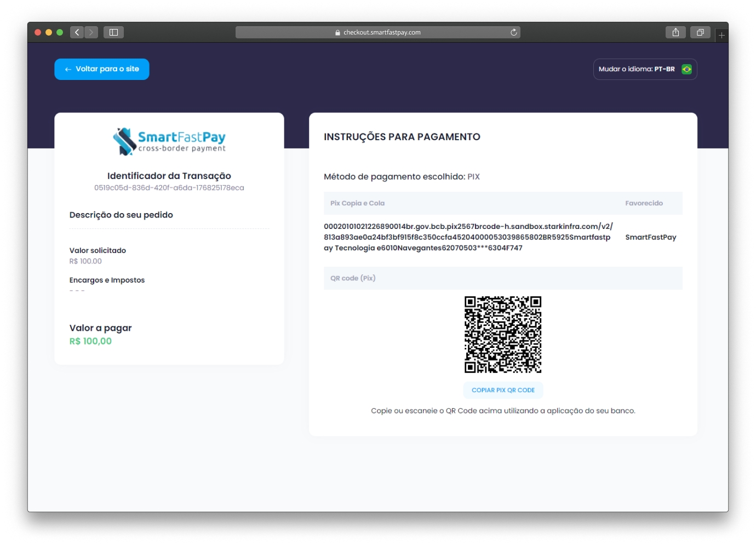This screenshot has width=756, height=545.
Task: Open the Share icon in toolbar
Action: (675, 32)
